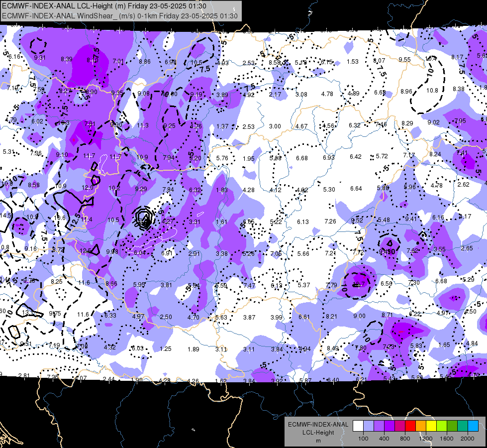Click the shear value '8.86'
Viewport: 487px width, 448px height.
[x=145, y=62]
